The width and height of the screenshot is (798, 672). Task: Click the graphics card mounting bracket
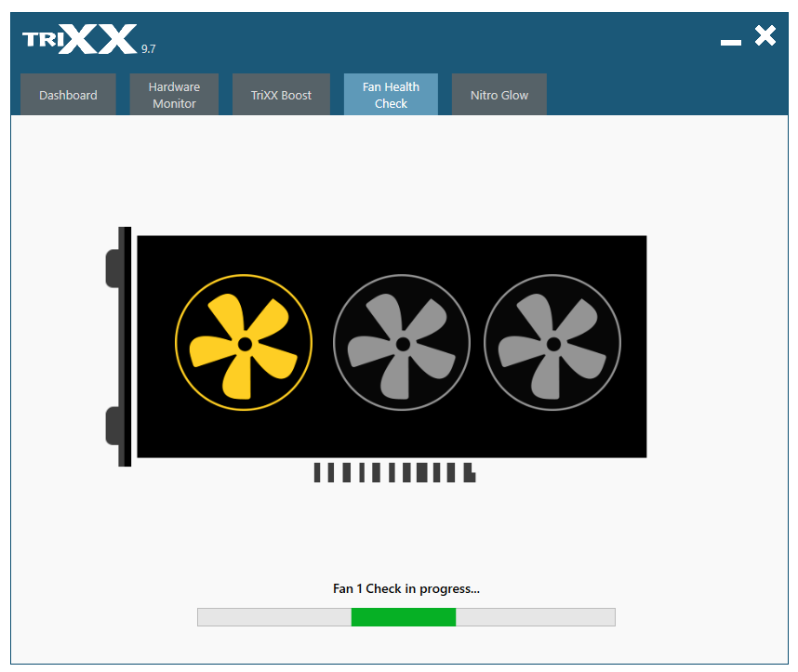tap(118, 347)
